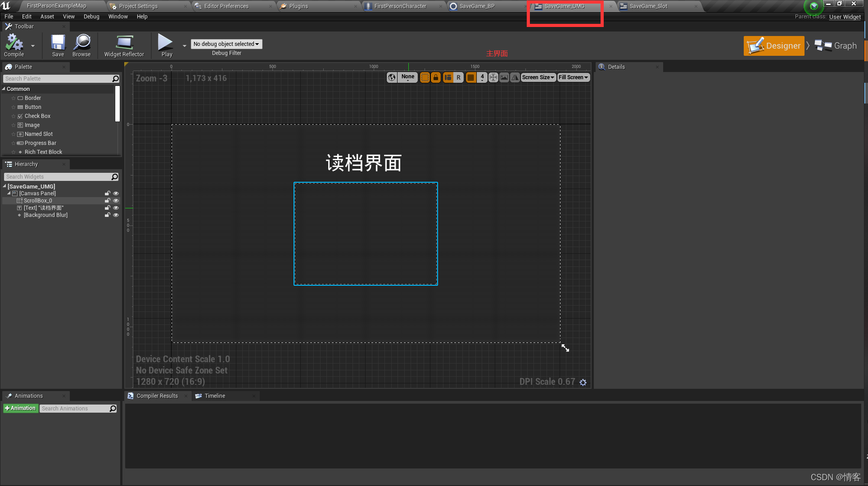
Task: Click the Search Palette input field
Action: tap(58, 79)
